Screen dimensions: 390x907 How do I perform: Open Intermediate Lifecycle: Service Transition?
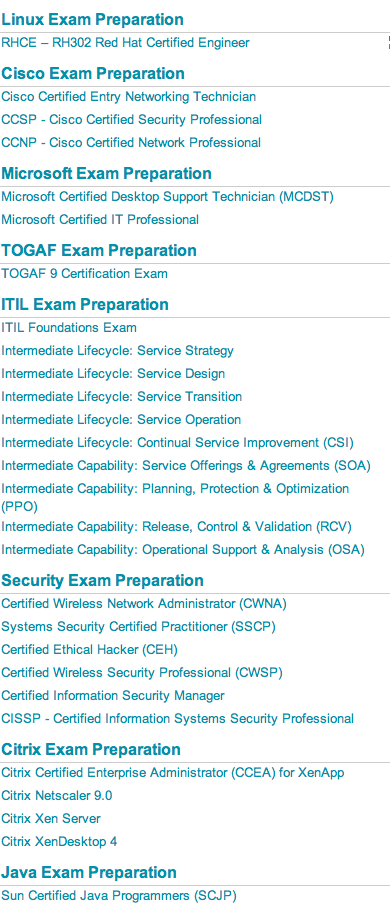[x=122, y=397]
